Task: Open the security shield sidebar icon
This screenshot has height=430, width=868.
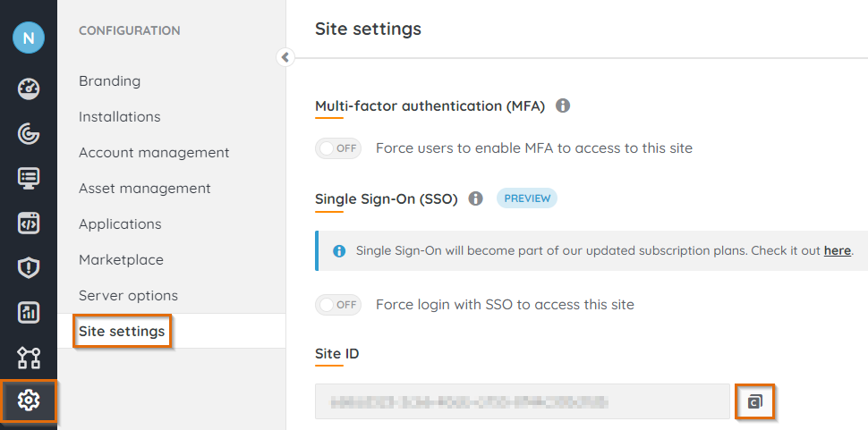Action: pos(29,268)
